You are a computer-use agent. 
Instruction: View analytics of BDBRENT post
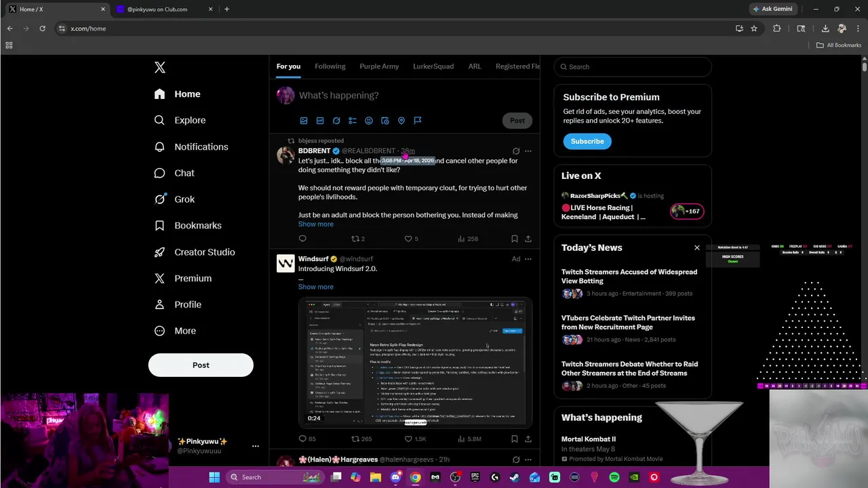point(468,239)
